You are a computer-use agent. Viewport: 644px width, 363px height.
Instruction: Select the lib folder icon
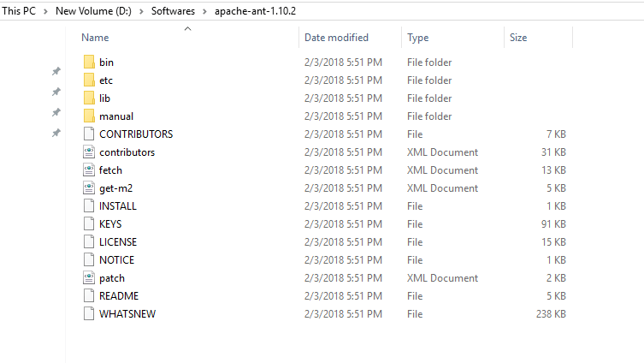point(90,98)
